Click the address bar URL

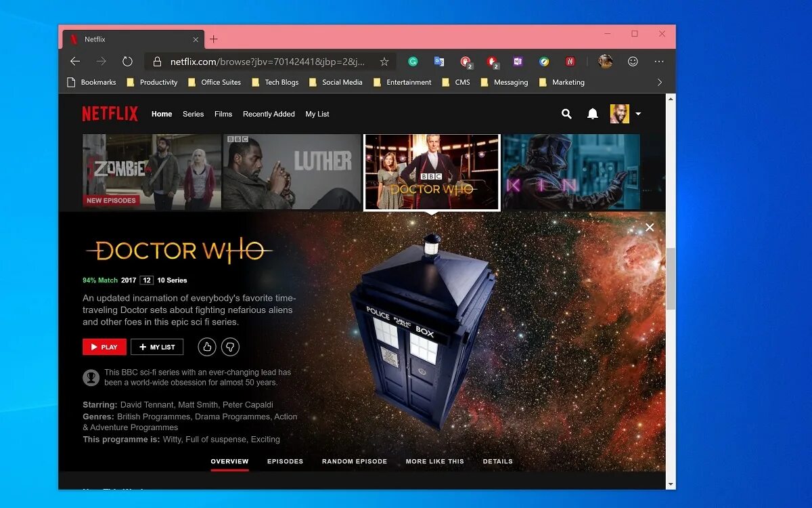[267, 62]
